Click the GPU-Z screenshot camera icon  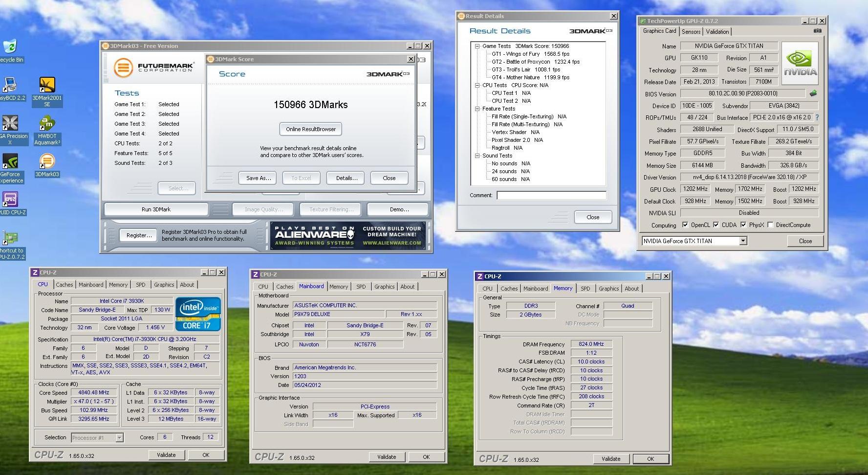817,31
